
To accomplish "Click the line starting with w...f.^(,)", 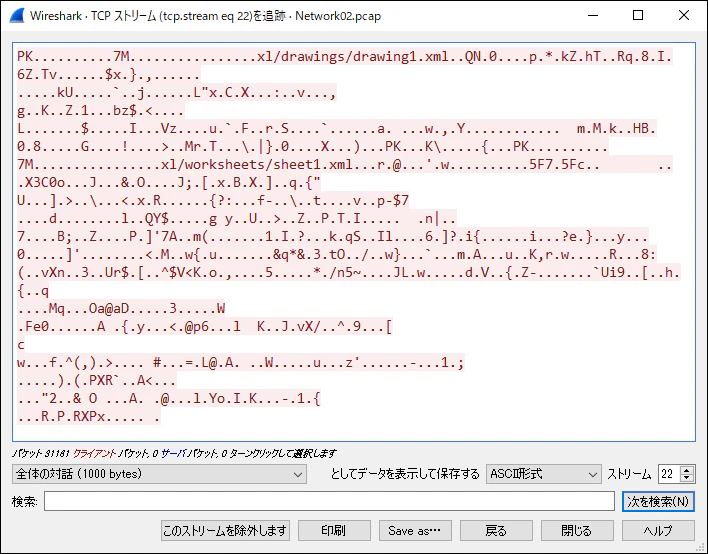I will pos(241,363).
